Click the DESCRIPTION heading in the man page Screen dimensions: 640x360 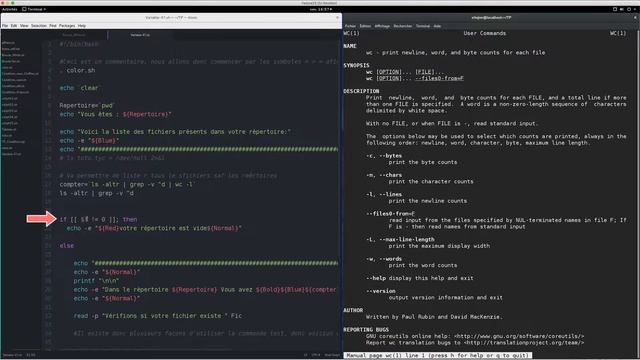tap(361, 91)
